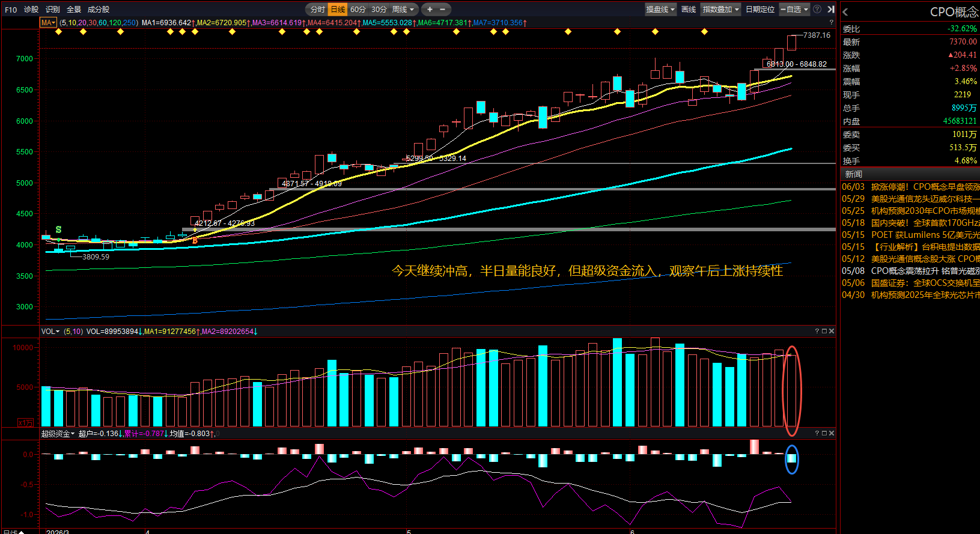The image size is (980, 534).
Task: Click the CPO概念 title header
Action: point(954,12)
